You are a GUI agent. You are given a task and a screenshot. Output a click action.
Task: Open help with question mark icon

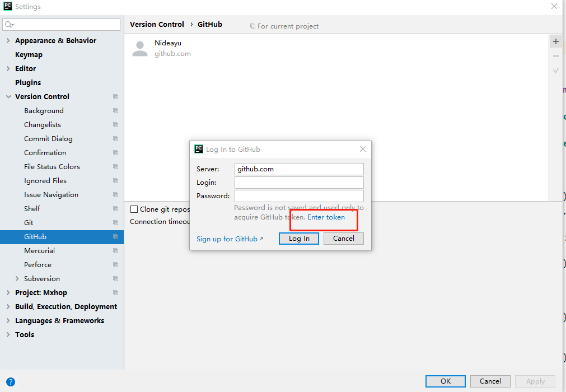[x=11, y=381]
